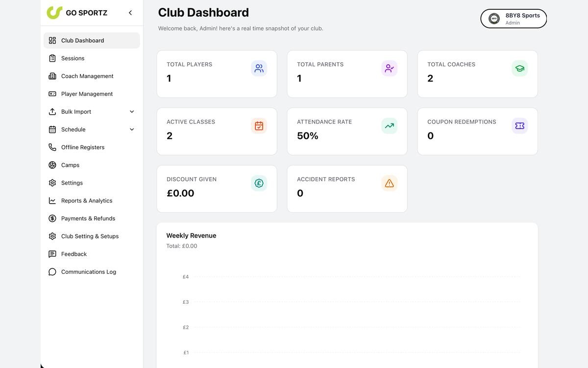This screenshot has height=368, width=588.
Task: Click the £4 axis label on chart
Action: coord(186,277)
